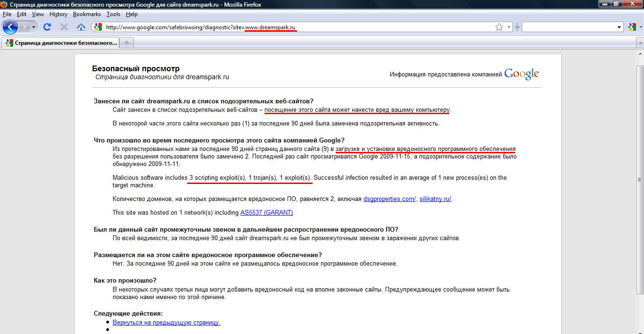The height and width of the screenshot is (334, 644).
Task: Open the Edit menu
Action: (22, 14)
